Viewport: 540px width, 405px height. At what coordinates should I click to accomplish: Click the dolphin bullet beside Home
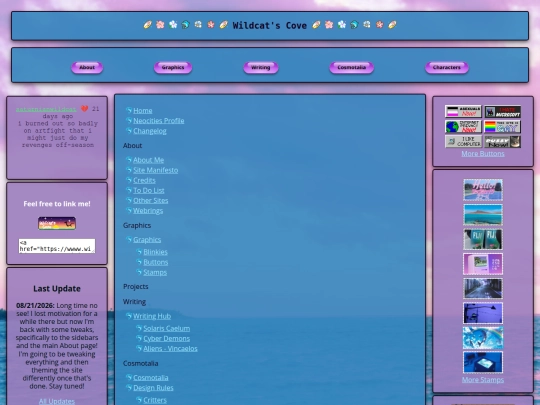(129, 110)
